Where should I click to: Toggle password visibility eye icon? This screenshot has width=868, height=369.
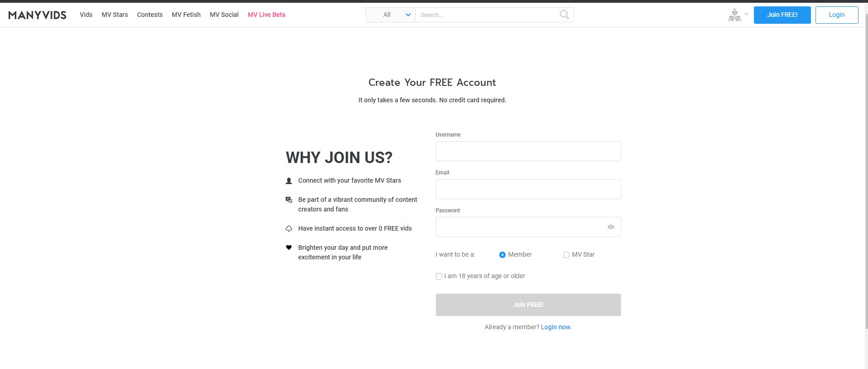point(611,227)
